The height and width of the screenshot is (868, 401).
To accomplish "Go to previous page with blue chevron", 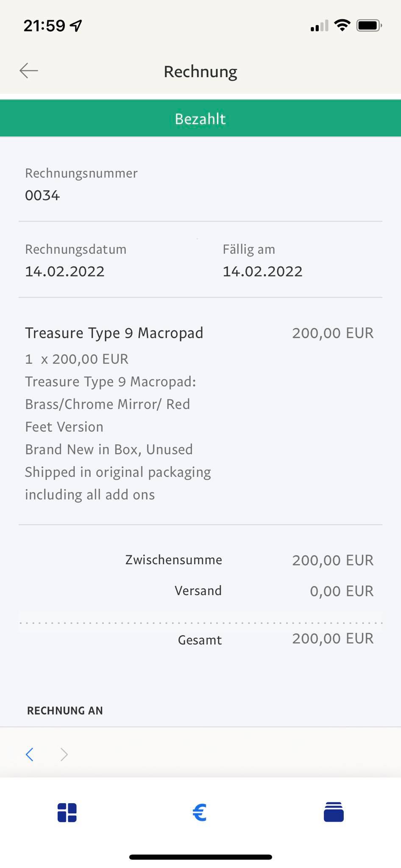I will pos(30,754).
